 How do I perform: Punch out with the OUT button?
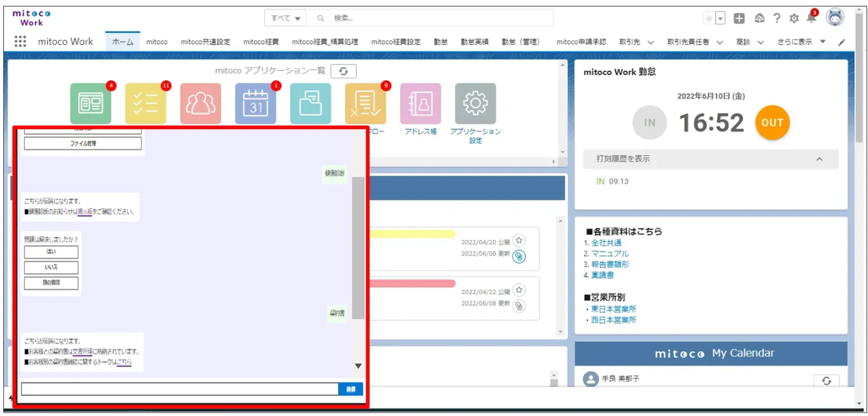click(772, 122)
